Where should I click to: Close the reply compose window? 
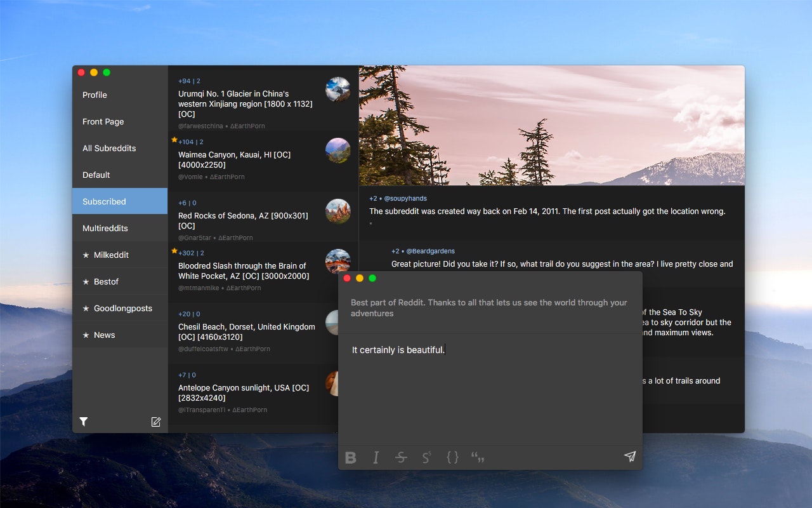(x=347, y=278)
